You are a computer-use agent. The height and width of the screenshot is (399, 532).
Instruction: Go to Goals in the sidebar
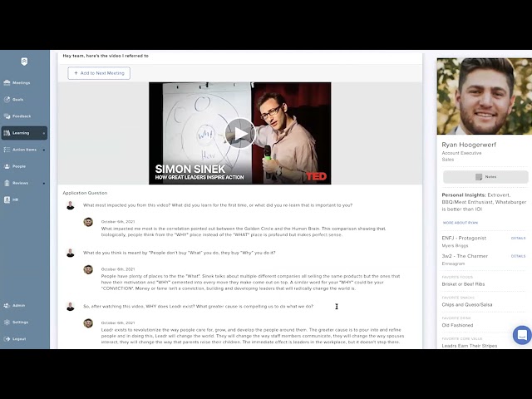point(18,100)
